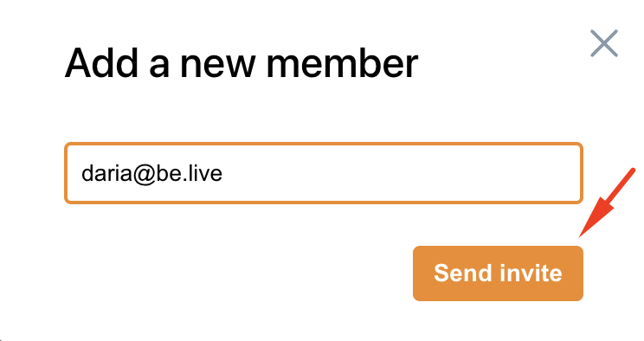Submit the new member invitation
Screen dimensions: 644x341
click(x=498, y=273)
